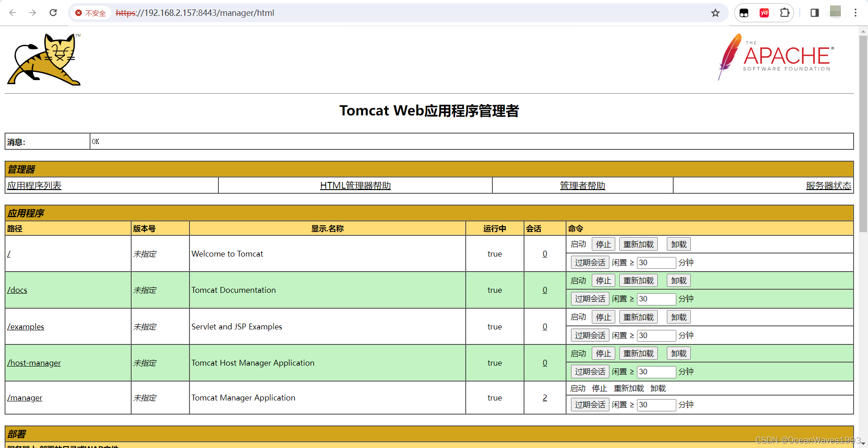Viewport: 868px width, 448px height.
Task: Reload the root / application (重新加载)
Action: tap(638, 244)
